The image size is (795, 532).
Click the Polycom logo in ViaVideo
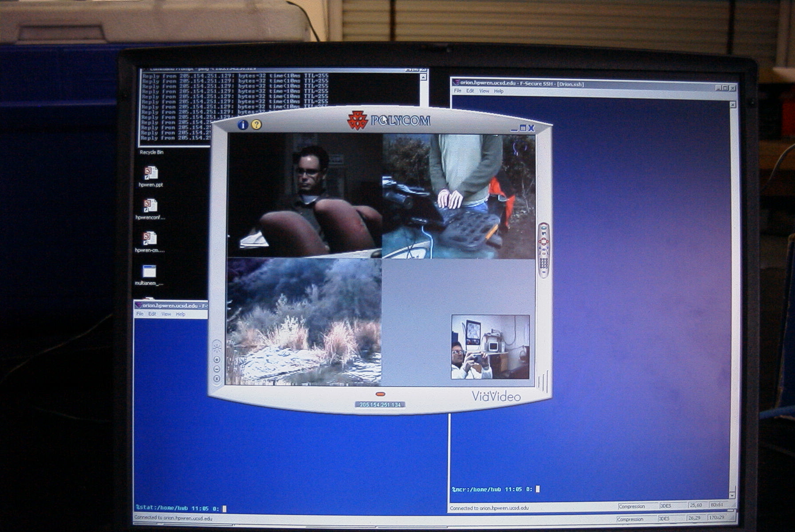tap(388, 120)
